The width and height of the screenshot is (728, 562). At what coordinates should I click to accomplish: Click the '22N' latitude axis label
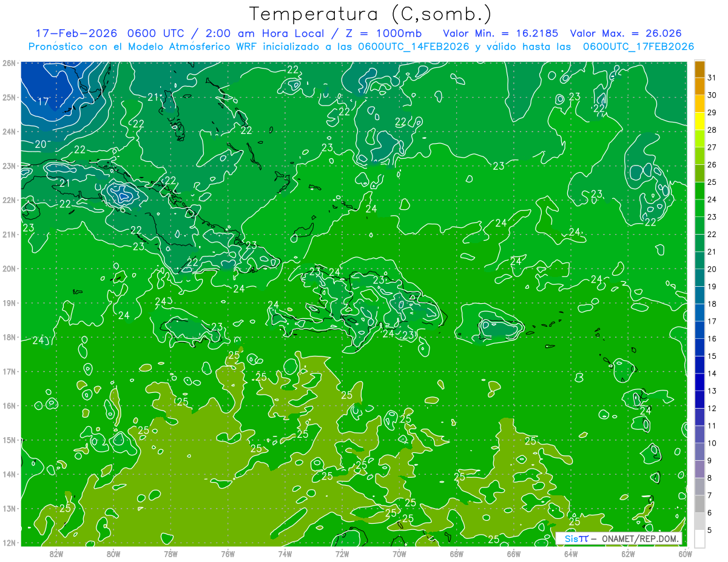(x=9, y=200)
